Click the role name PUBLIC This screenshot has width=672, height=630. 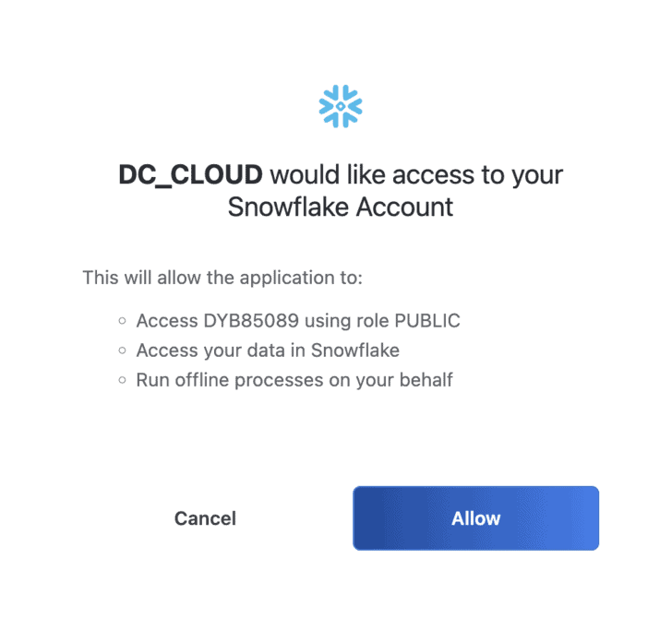[426, 321]
